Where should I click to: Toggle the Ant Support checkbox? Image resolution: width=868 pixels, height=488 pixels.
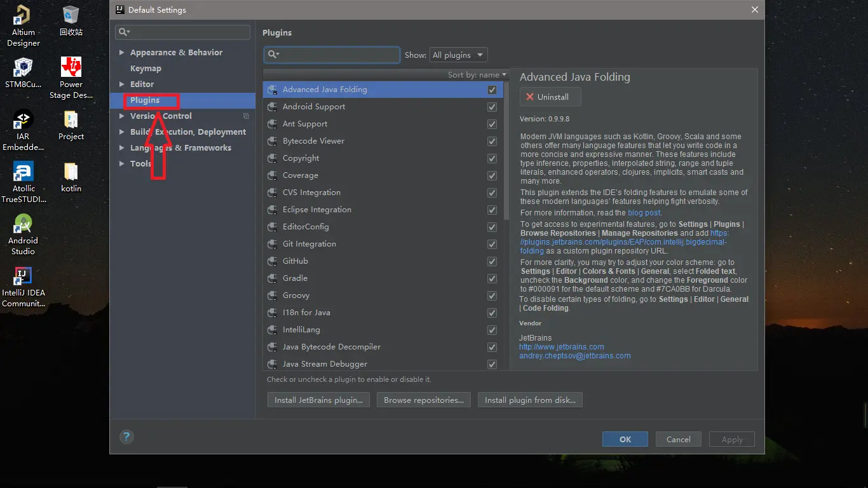[492, 124]
